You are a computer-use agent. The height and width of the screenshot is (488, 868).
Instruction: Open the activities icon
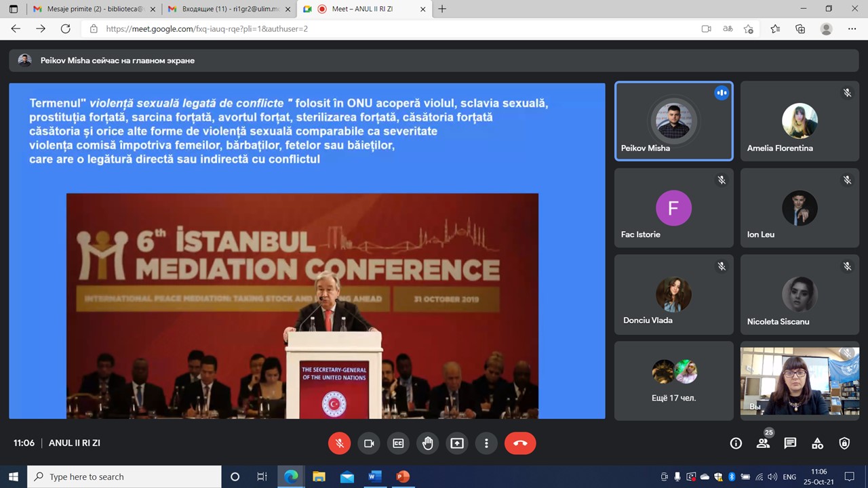pos(817,443)
